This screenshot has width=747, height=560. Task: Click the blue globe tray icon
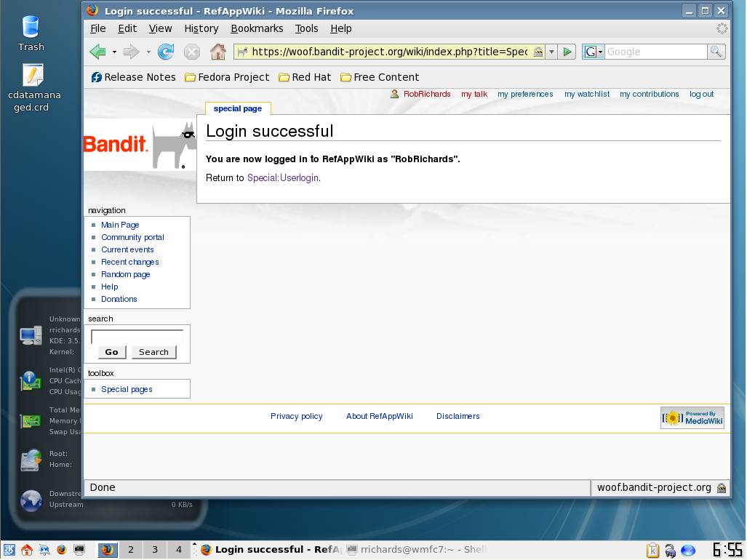tap(688, 551)
